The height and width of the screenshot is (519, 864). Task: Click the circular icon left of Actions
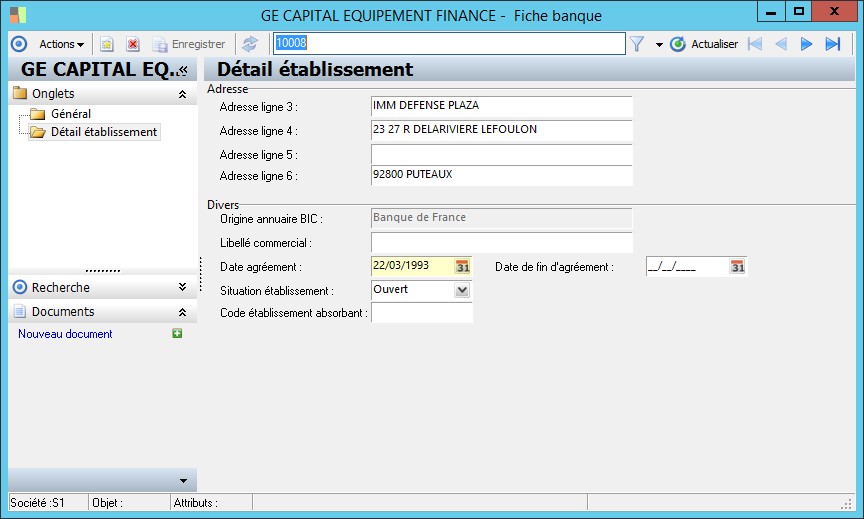19,44
